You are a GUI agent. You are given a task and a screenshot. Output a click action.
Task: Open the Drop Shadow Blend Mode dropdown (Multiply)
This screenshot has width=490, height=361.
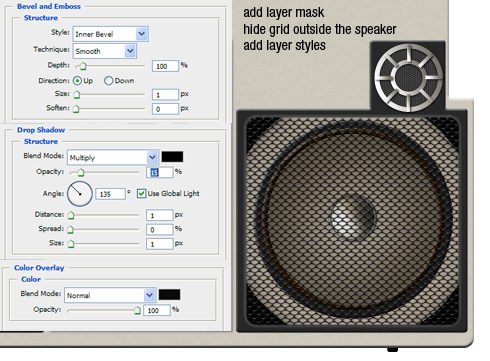(112, 157)
